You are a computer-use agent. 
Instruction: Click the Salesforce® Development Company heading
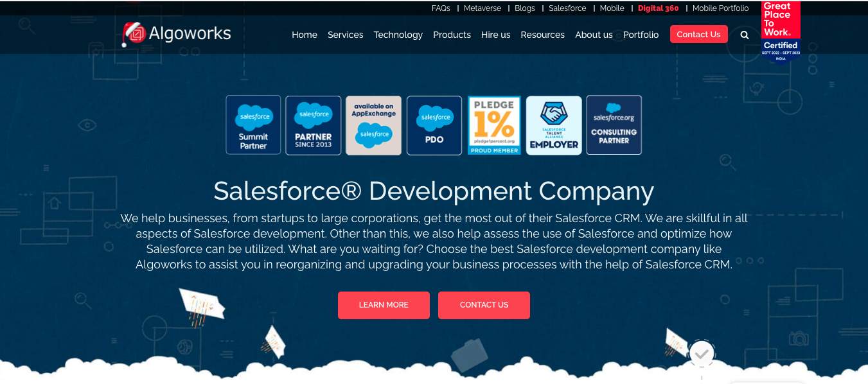(434, 191)
